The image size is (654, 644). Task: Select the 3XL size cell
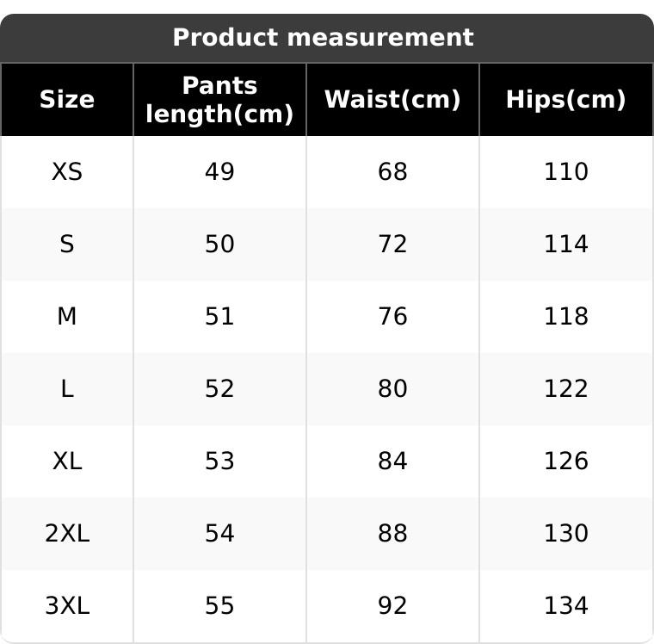coord(67,606)
